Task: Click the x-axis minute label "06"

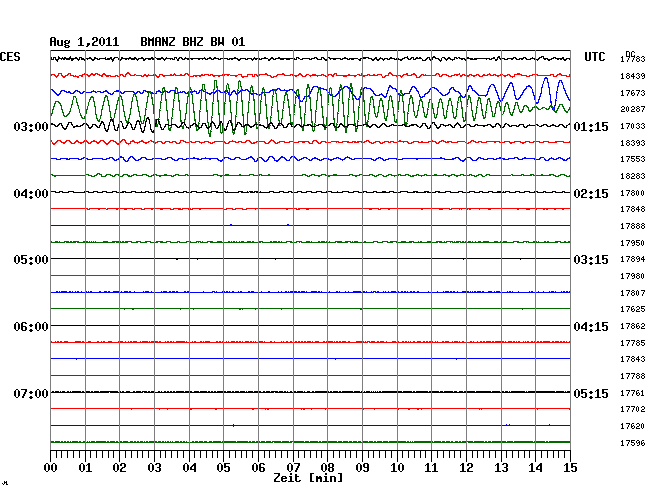Action: [258, 468]
